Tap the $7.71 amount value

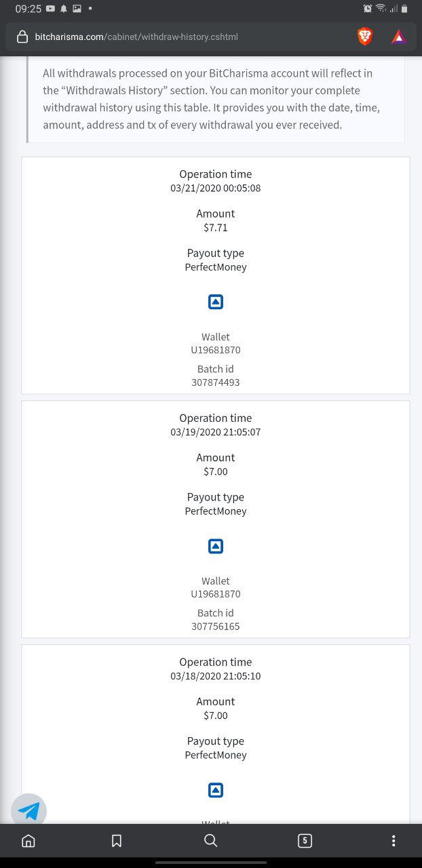point(216,228)
